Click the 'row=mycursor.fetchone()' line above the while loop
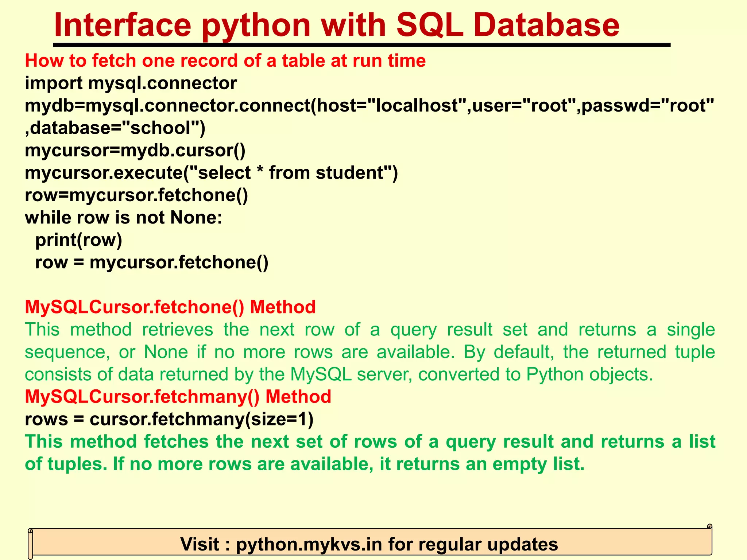The height and width of the screenshot is (560, 747). 136,195
